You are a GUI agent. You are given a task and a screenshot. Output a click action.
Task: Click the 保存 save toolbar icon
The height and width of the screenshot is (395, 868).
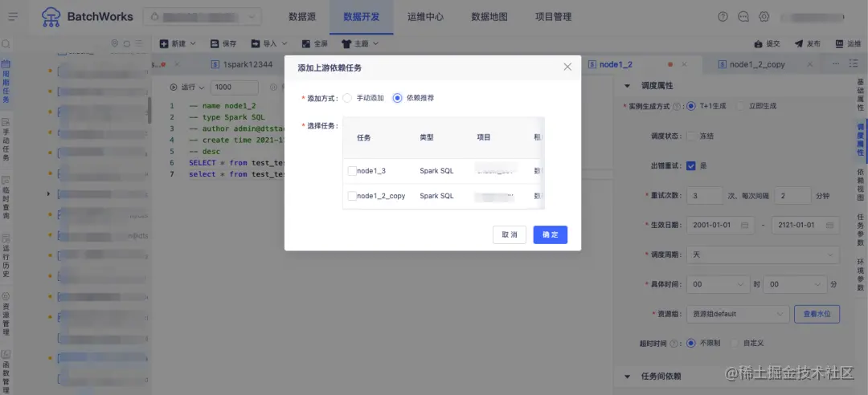(x=215, y=43)
